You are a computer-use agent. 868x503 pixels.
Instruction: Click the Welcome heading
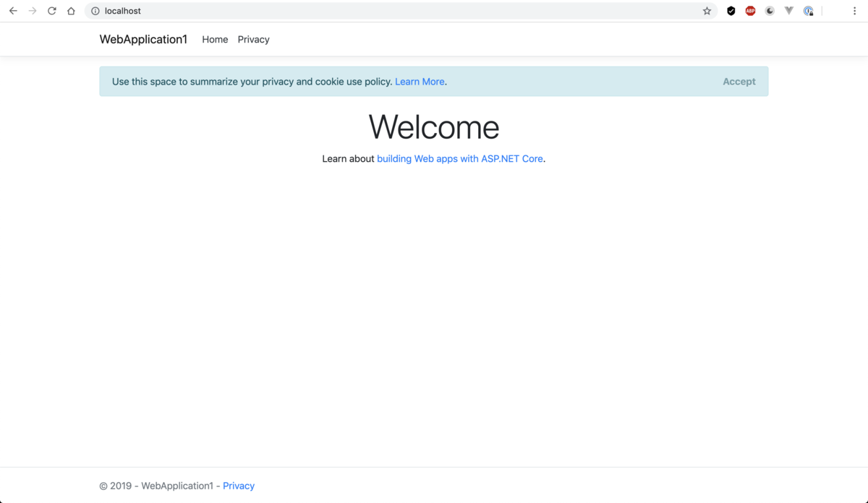tap(434, 127)
